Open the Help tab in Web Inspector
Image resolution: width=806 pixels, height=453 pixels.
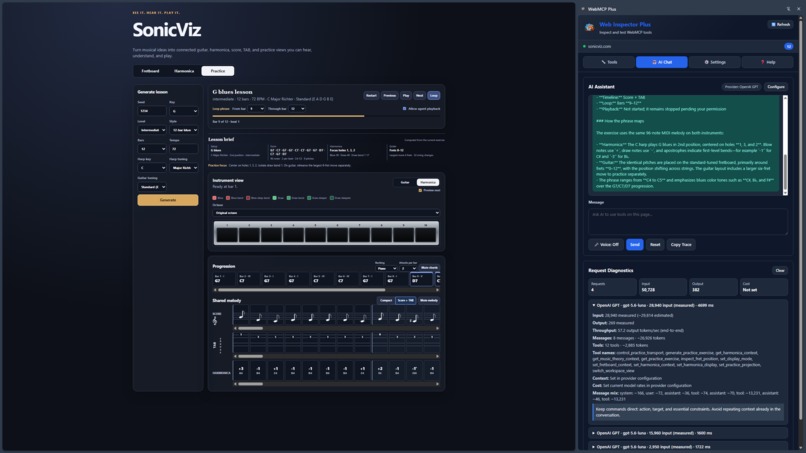point(767,62)
